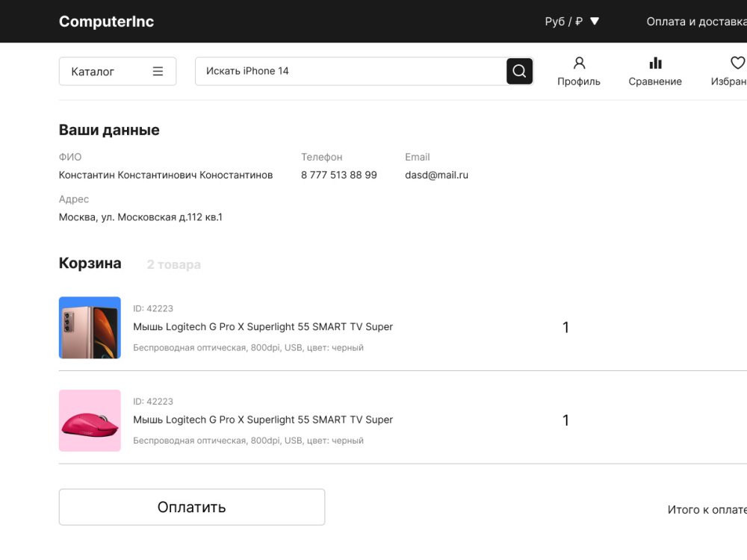Open the folding phone product thumbnail
Screen dimensions: 747x560
(90, 328)
